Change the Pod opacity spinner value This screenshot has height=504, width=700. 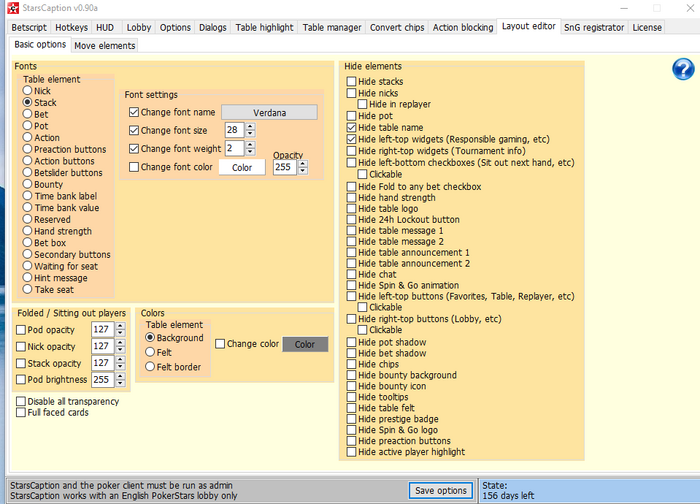(120, 329)
